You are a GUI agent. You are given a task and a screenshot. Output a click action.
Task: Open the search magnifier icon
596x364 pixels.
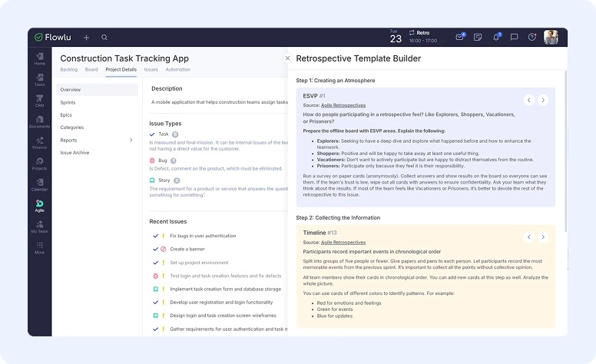click(x=104, y=37)
